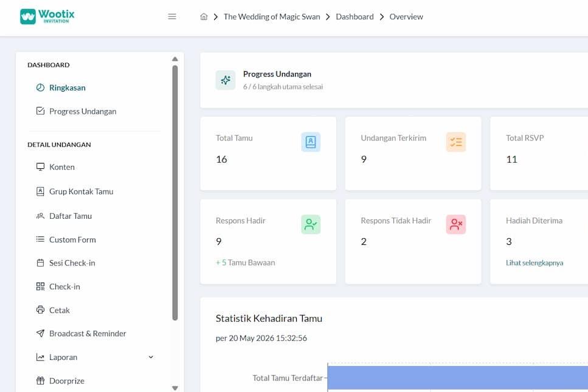Click the 'DETAIL UNDANGAN' section header
The width and height of the screenshot is (588, 392).
pos(59,145)
